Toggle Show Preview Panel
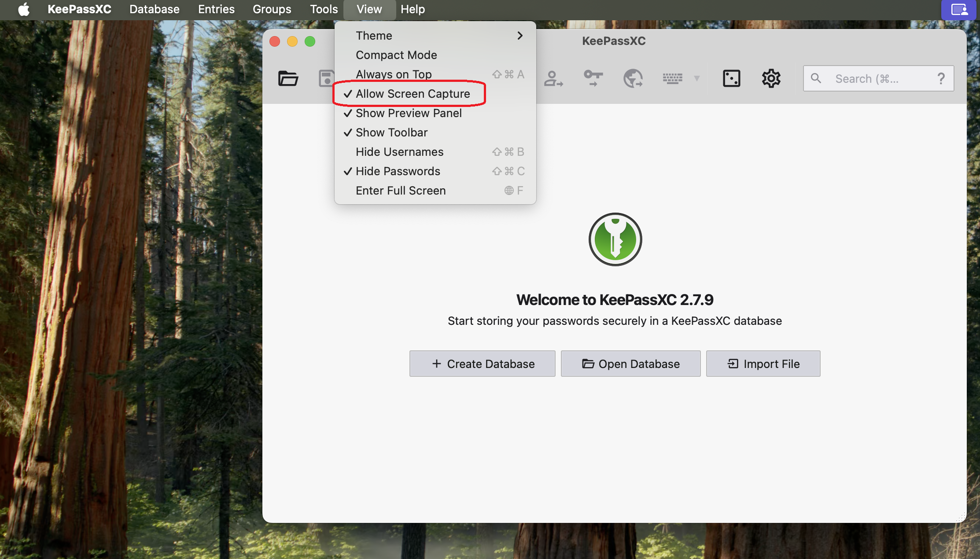 point(435,113)
